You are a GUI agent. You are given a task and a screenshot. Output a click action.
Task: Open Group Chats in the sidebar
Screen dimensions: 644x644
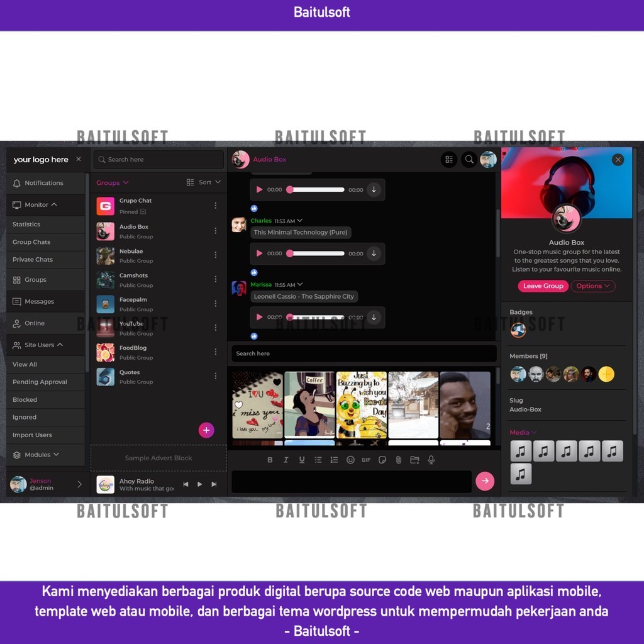45,242
